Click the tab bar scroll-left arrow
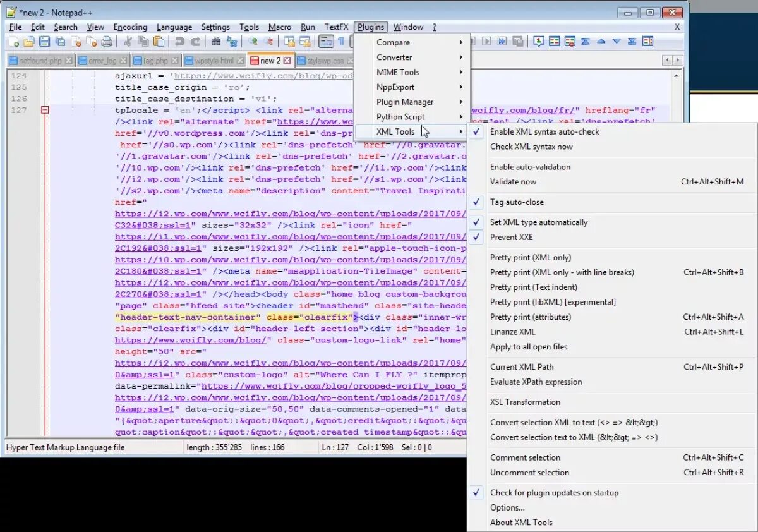 pyautogui.click(x=667, y=60)
